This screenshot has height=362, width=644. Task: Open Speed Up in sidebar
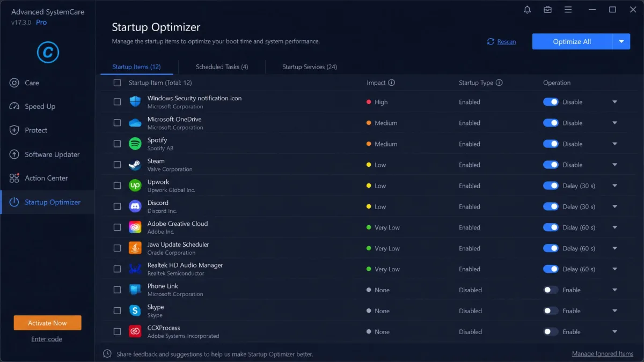point(48,106)
